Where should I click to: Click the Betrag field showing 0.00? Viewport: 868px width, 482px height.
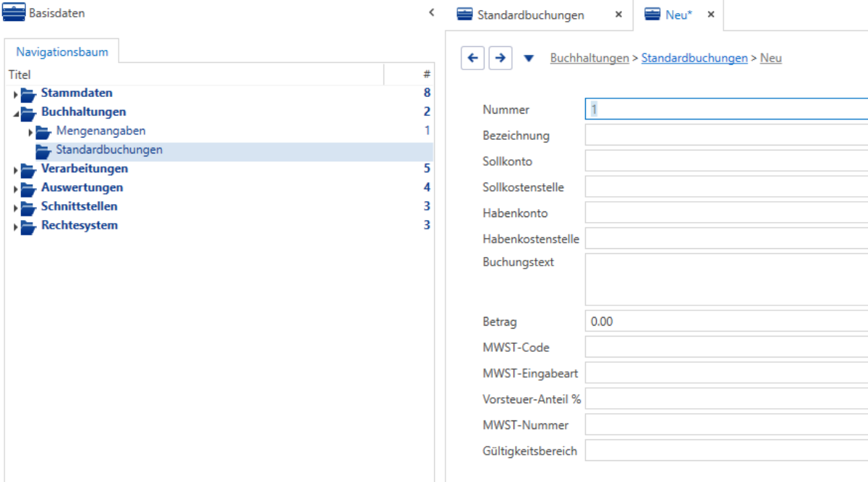click(x=726, y=321)
